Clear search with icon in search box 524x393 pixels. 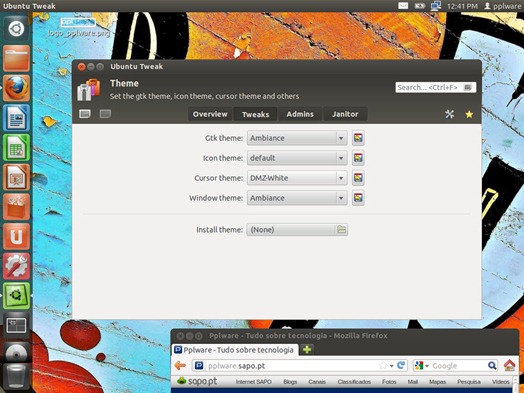coord(468,88)
